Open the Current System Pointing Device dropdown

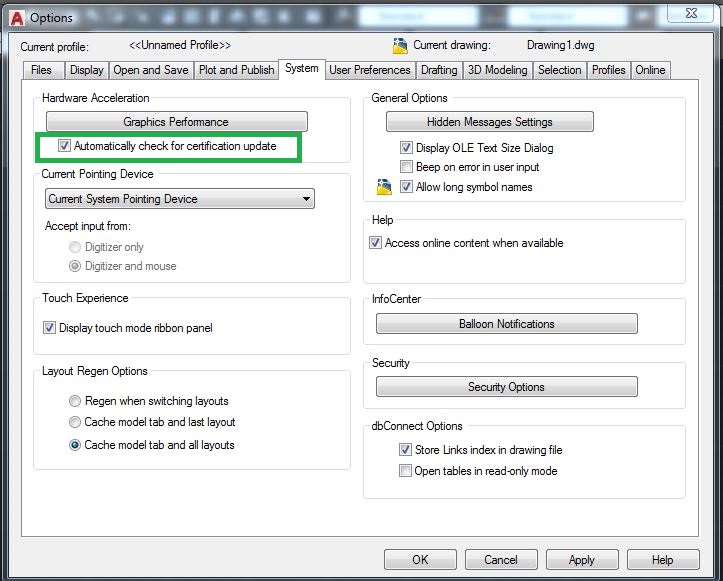click(x=180, y=199)
